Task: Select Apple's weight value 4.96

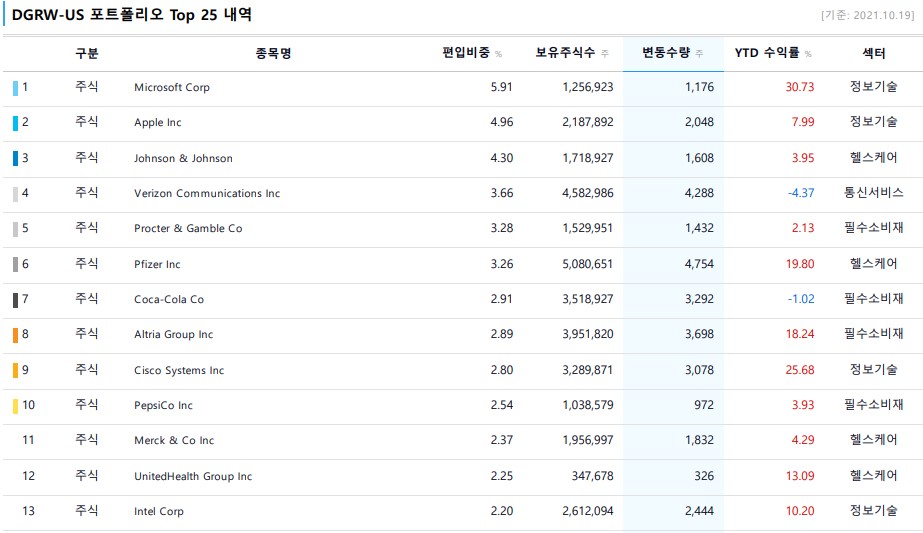Action: (502, 122)
